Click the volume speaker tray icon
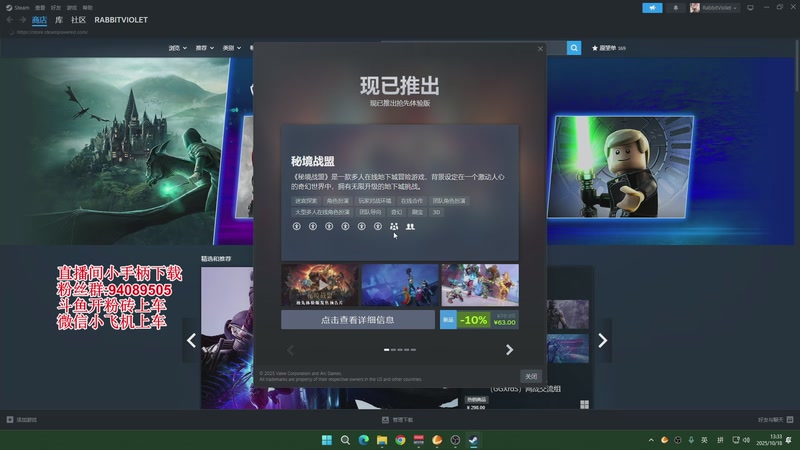This screenshot has width=800, height=450. pyautogui.click(x=746, y=440)
